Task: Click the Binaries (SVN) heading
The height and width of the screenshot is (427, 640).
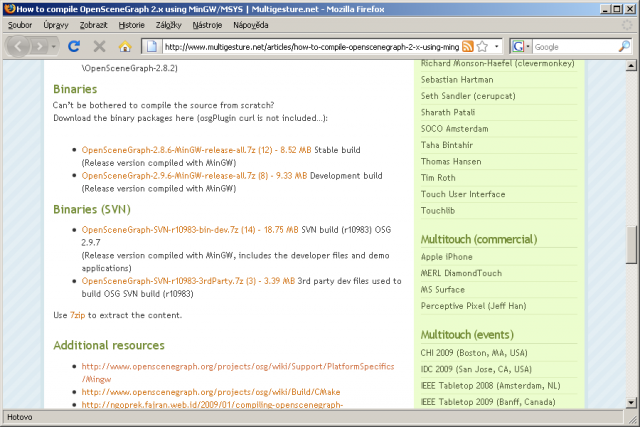Action: click(x=92, y=209)
